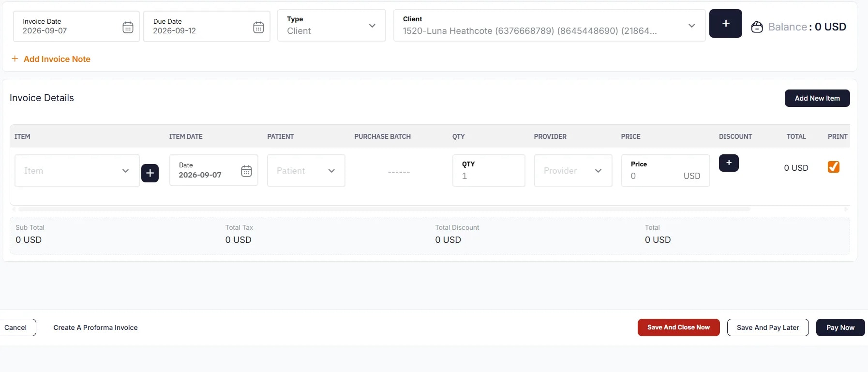Click the plus button beside the Item dropdown
Screen dimensions: 868x372
150,173
